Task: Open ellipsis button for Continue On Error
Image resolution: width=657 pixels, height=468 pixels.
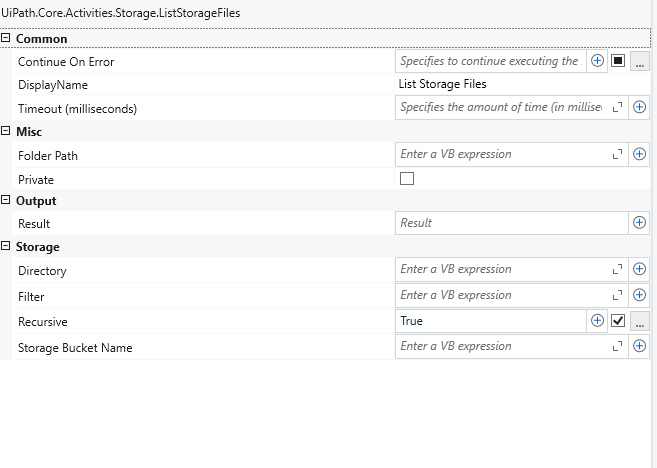Action: 640,61
